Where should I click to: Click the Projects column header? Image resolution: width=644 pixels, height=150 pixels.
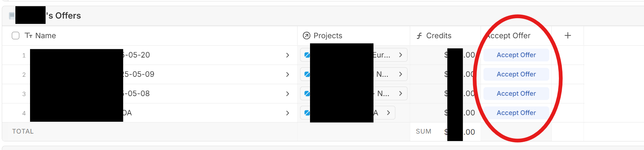[328, 36]
